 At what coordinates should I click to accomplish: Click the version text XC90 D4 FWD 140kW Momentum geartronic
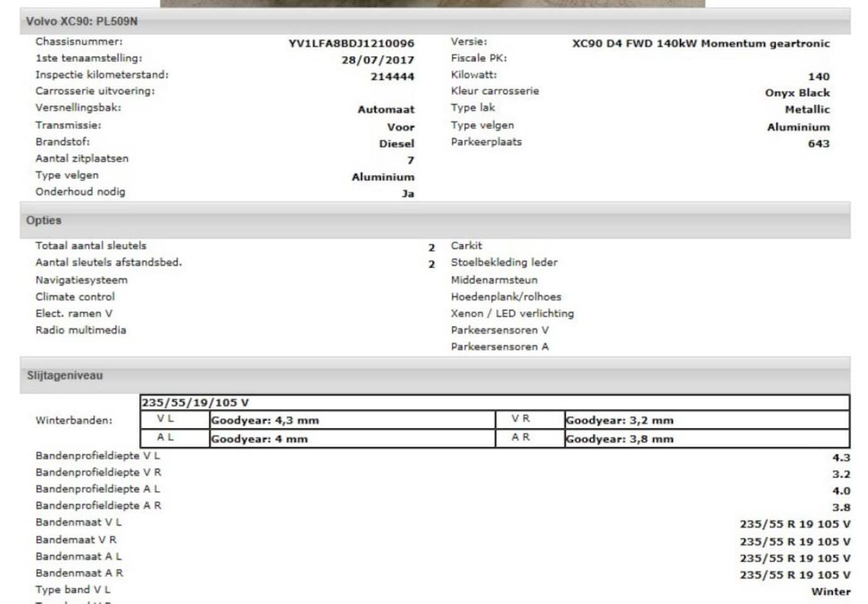pos(701,43)
